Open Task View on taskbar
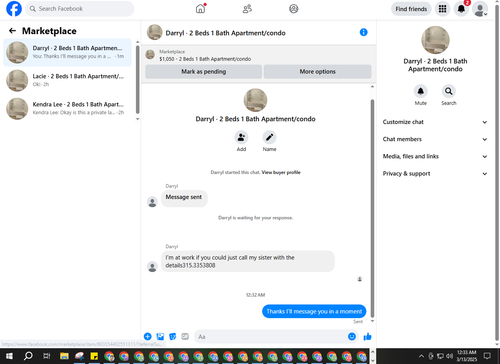 pos(46,356)
